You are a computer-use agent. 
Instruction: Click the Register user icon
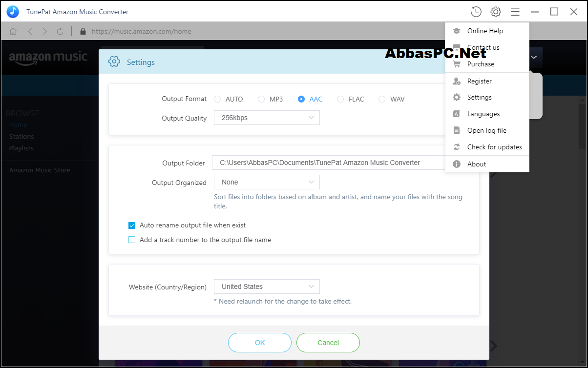[457, 81]
